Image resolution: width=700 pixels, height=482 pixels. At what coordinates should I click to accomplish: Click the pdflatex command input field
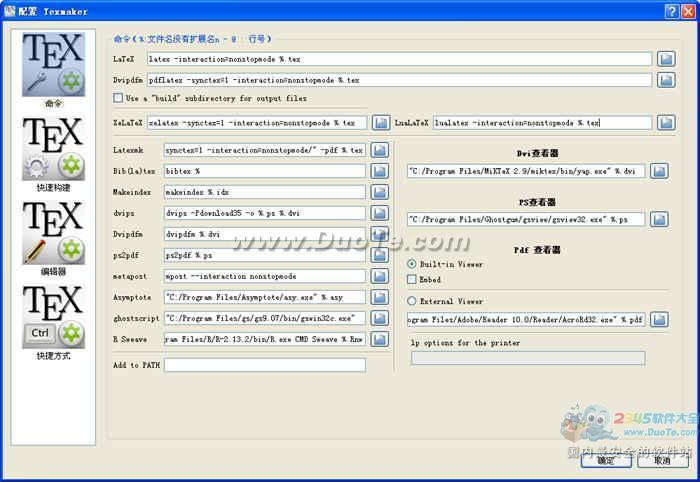pyautogui.click(x=399, y=80)
